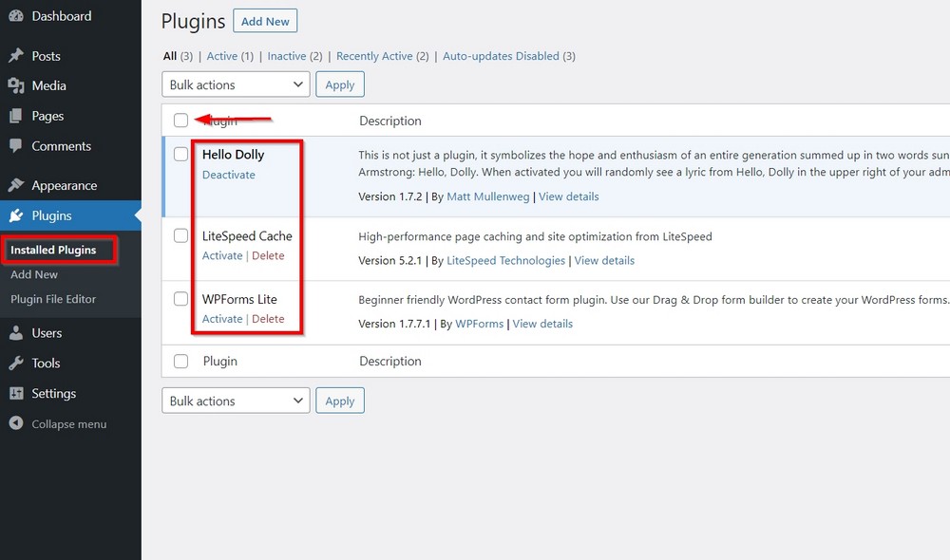Image resolution: width=950 pixels, height=560 pixels.
Task: Click the top Apply button
Action: pos(340,84)
